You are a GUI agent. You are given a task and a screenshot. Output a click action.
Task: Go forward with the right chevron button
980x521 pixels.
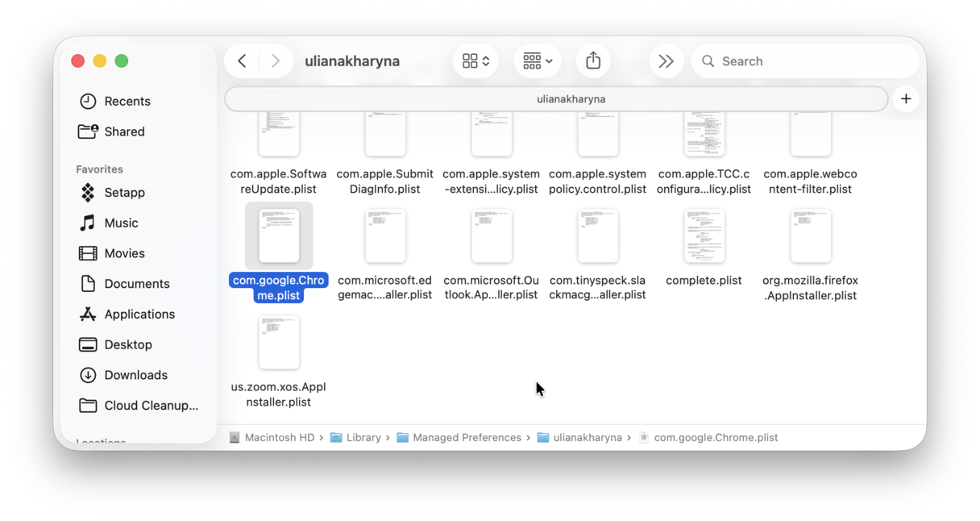(276, 61)
